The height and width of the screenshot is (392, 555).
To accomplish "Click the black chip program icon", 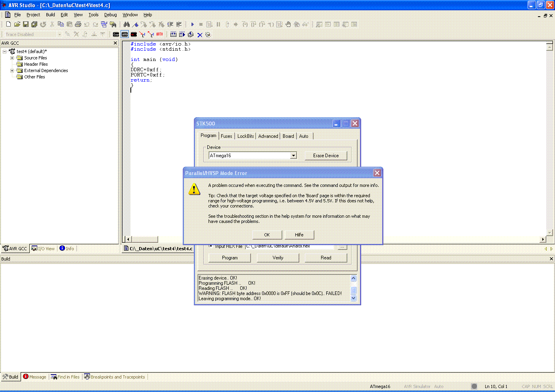I will [134, 34].
